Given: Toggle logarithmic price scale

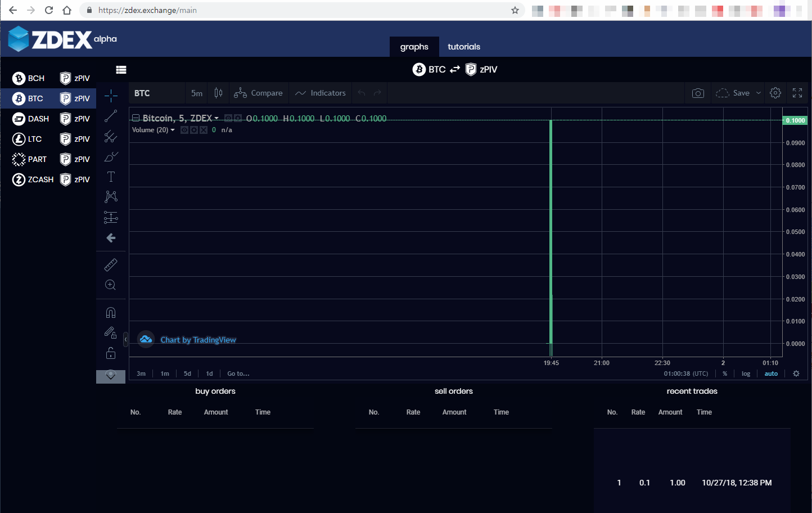Looking at the screenshot, I should click(x=746, y=373).
